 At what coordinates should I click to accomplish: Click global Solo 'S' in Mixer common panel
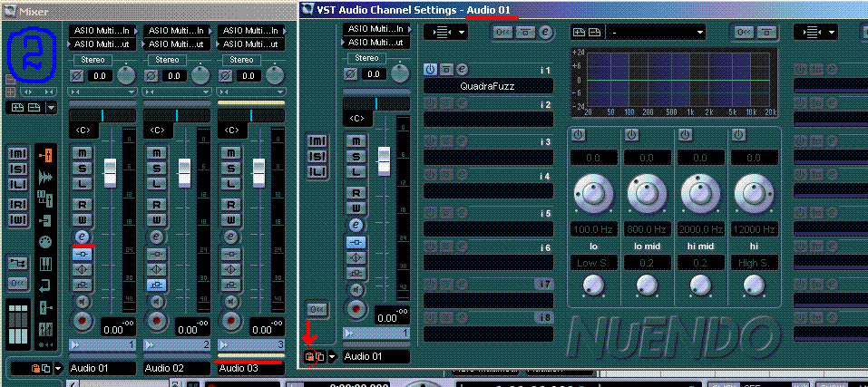pyautogui.click(x=19, y=169)
